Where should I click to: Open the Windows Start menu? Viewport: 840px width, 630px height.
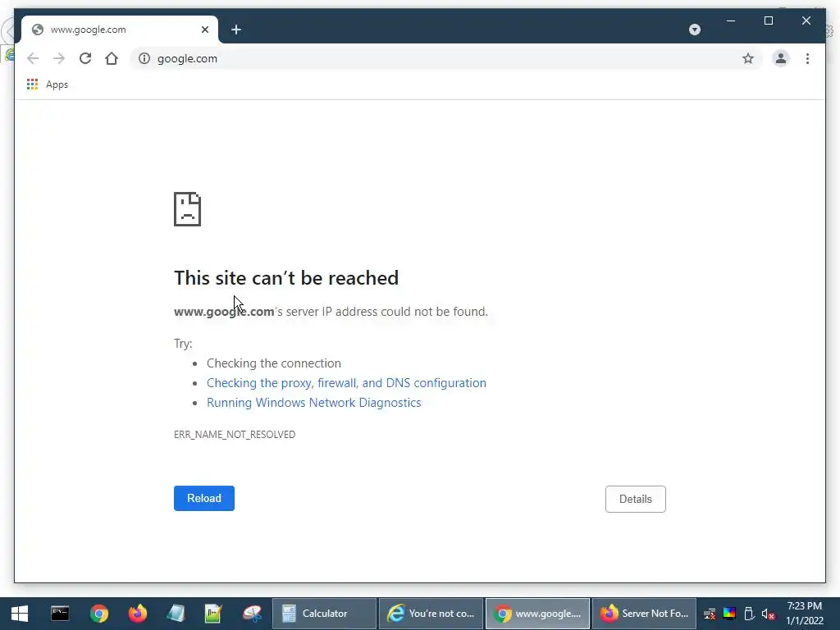tap(20, 614)
